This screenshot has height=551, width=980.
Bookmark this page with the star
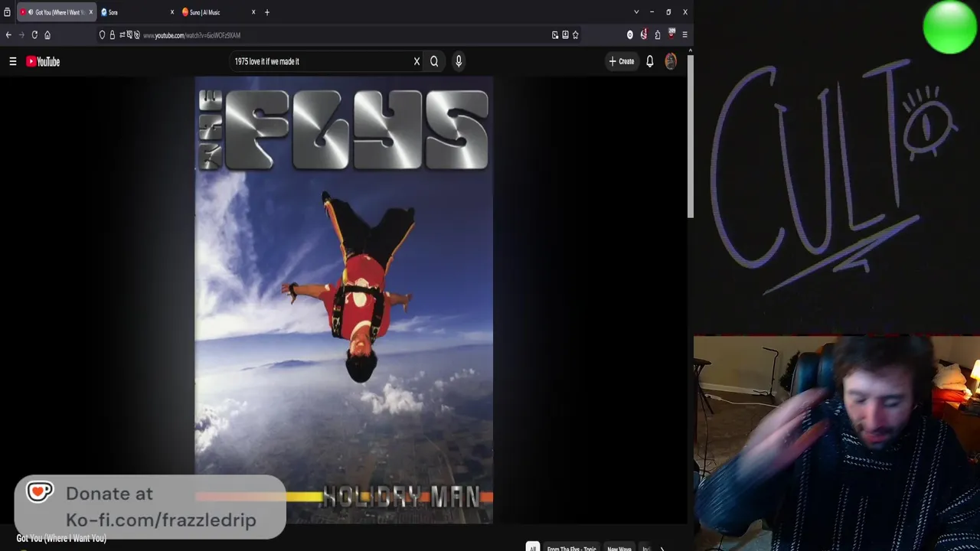coord(576,34)
